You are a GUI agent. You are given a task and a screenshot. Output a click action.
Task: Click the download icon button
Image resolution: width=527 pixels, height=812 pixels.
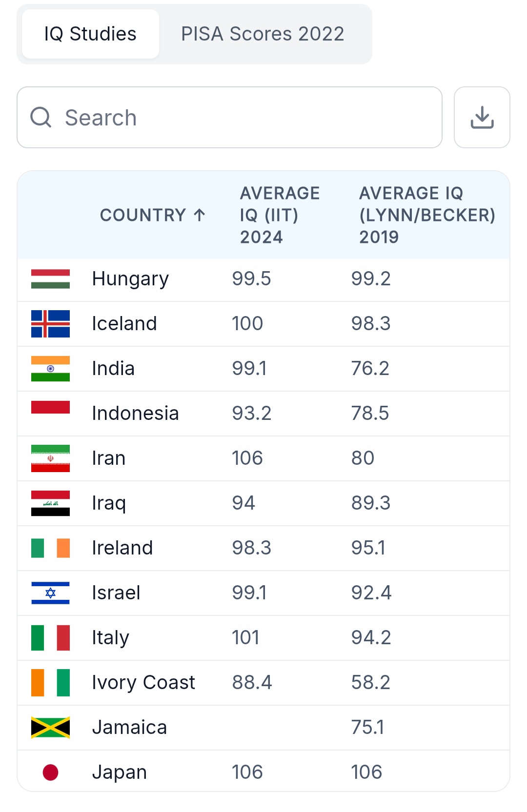[482, 118]
